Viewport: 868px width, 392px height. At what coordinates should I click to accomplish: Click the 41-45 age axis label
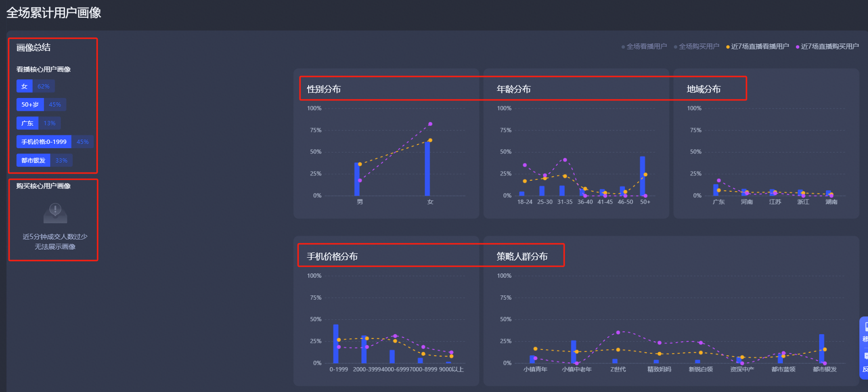coord(605,202)
